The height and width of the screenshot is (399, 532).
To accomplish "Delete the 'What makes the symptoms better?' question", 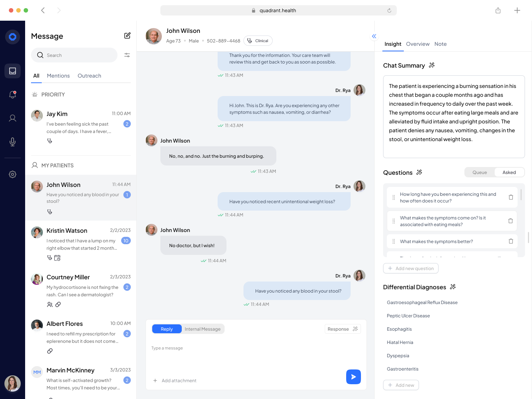I will tap(511, 241).
